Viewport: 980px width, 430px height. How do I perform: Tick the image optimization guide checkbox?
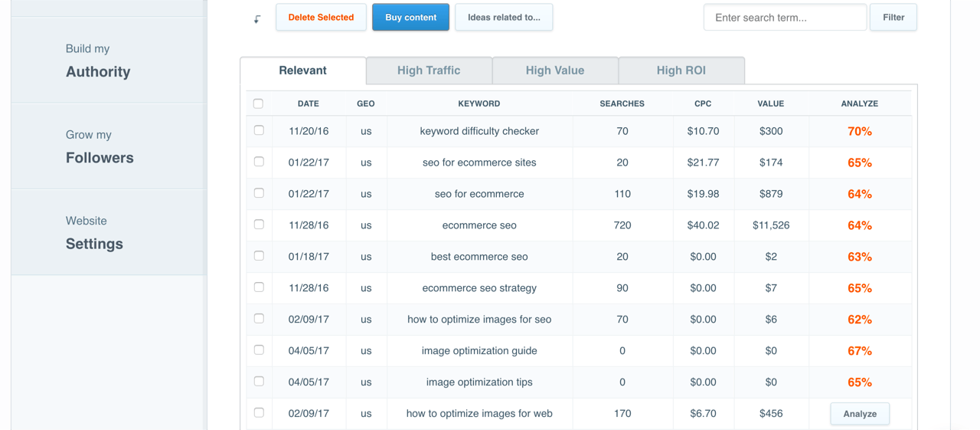pyautogui.click(x=259, y=350)
